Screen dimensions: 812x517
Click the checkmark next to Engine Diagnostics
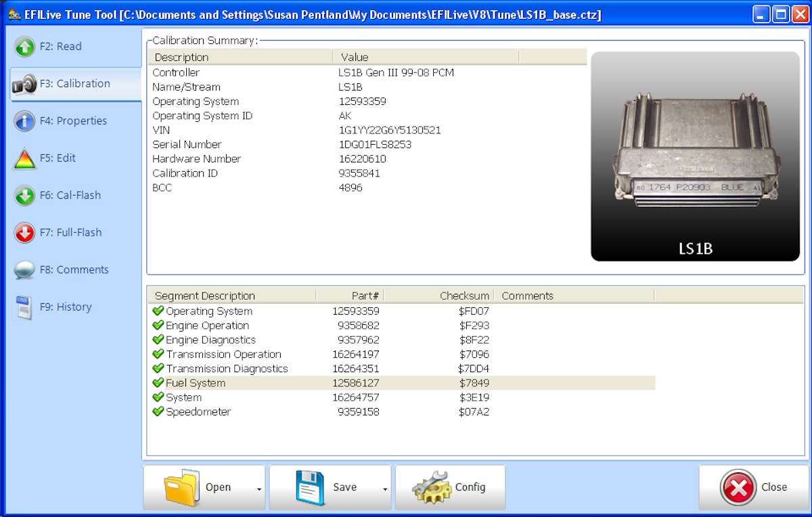158,340
